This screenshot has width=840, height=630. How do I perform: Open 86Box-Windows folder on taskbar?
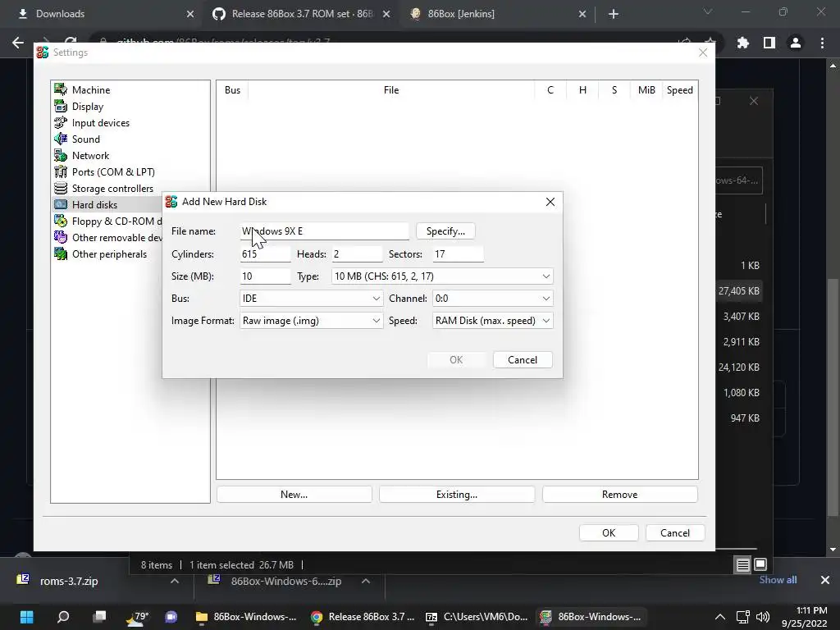pyautogui.click(x=246, y=617)
